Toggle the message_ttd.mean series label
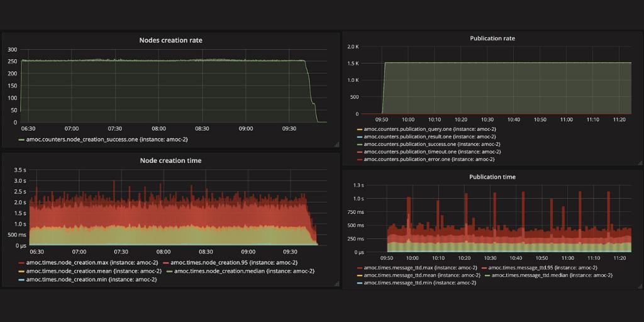This screenshot has width=644, height=322. [x=422, y=275]
